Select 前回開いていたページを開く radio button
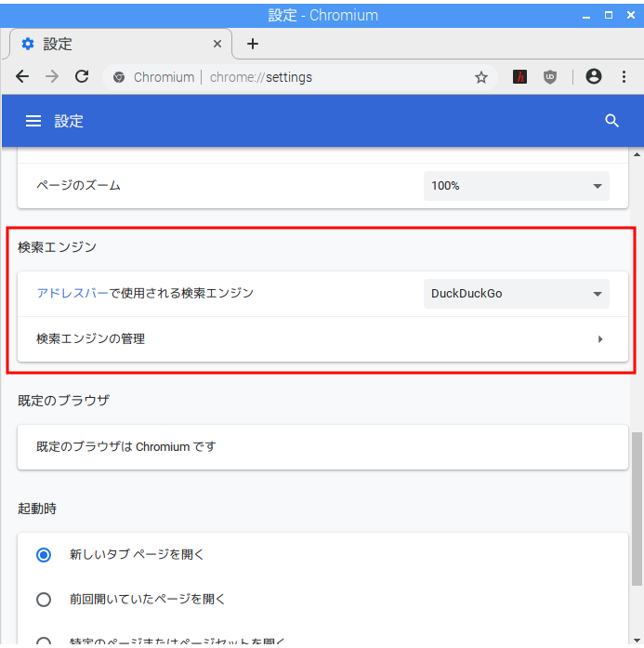644x648 pixels. pos(44,600)
